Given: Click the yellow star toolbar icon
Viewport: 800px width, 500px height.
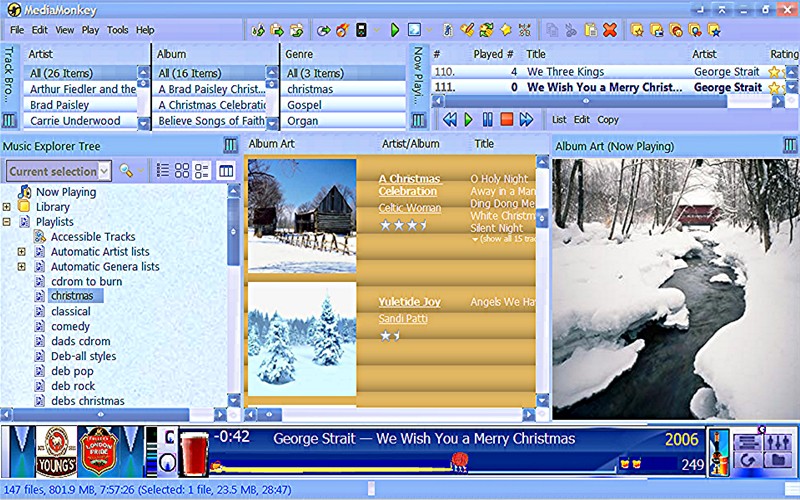Looking at the screenshot, I should pos(506,30).
